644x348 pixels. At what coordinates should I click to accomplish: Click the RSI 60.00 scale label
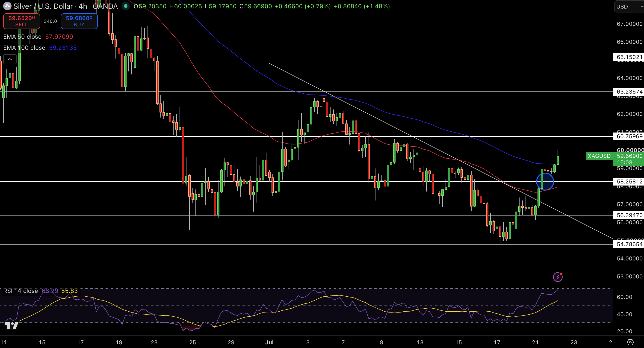click(x=624, y=297)
